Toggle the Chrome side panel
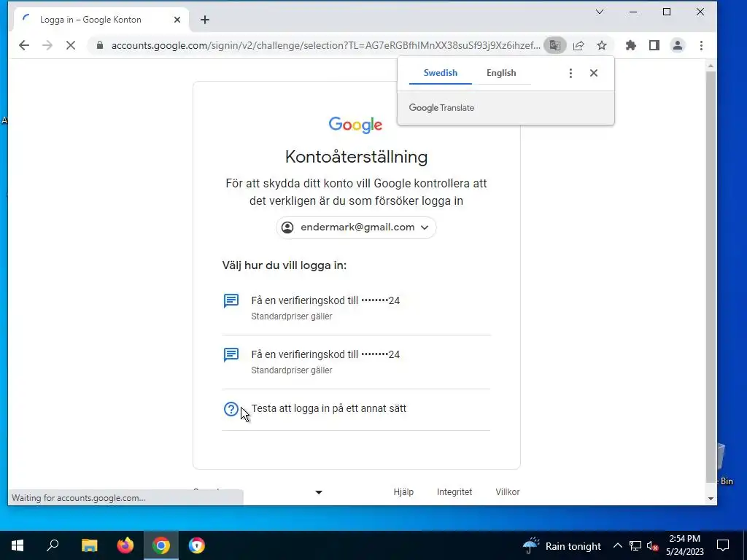The height and width of the screenshot is (560, 747). [654, 45]
